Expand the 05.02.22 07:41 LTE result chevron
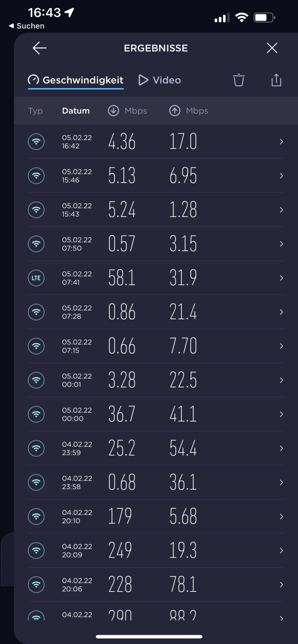The height and width of the screenshot is (644, 298). (281, 278)
